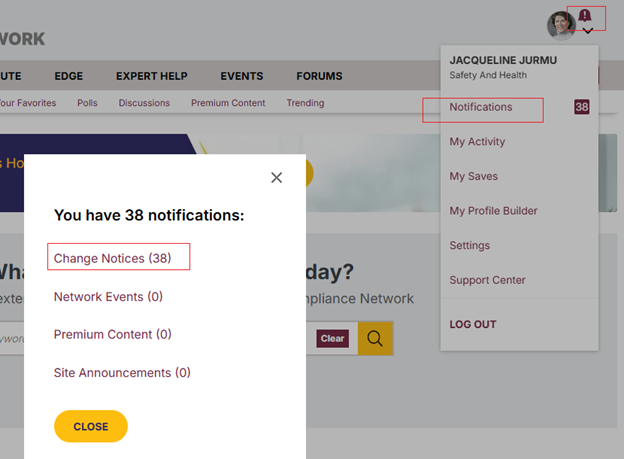Screen dimensions: 624x459
Task: Open Notifications in the account menu
Action: click(481, 107)
